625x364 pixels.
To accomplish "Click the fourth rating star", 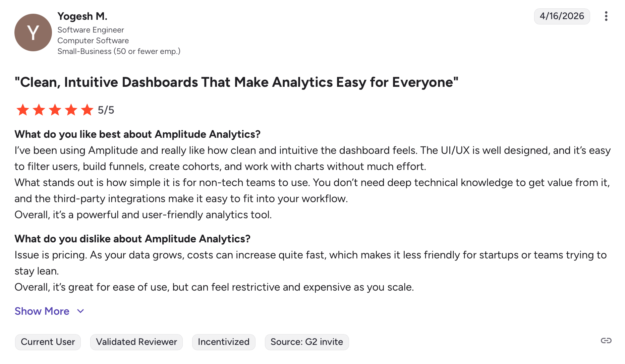I will point(71,110).
